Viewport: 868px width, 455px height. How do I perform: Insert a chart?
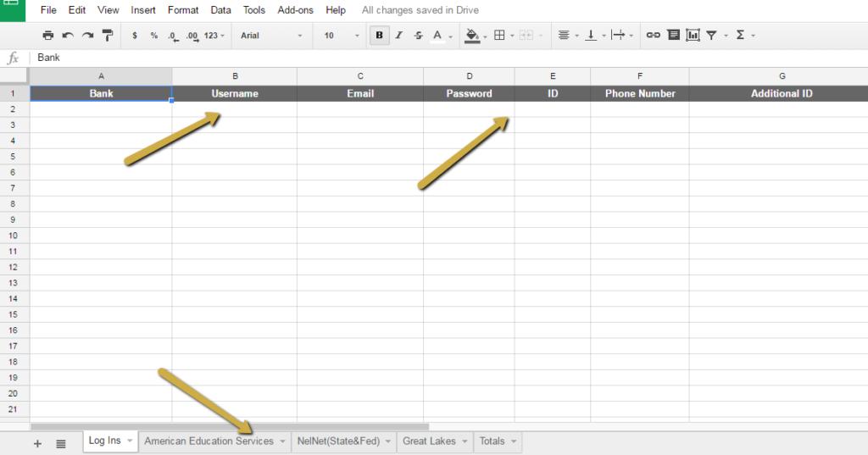click(693, 36)
